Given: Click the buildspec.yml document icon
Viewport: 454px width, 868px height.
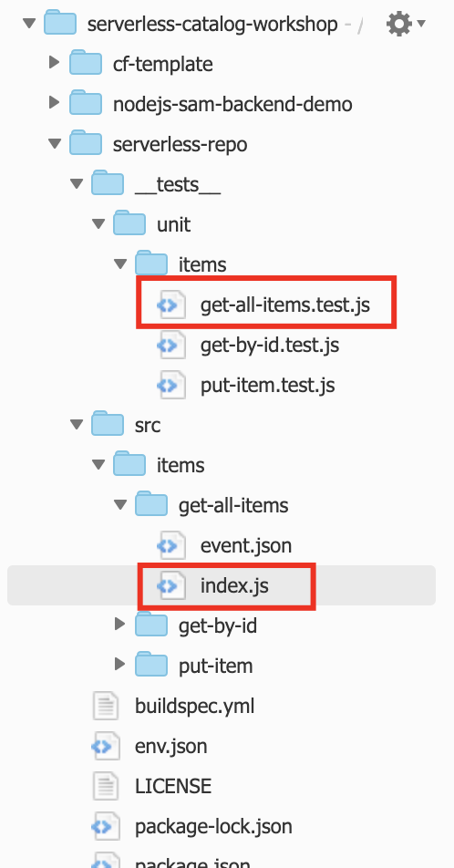Looking at the screenshot, I should tap(106, 706).
